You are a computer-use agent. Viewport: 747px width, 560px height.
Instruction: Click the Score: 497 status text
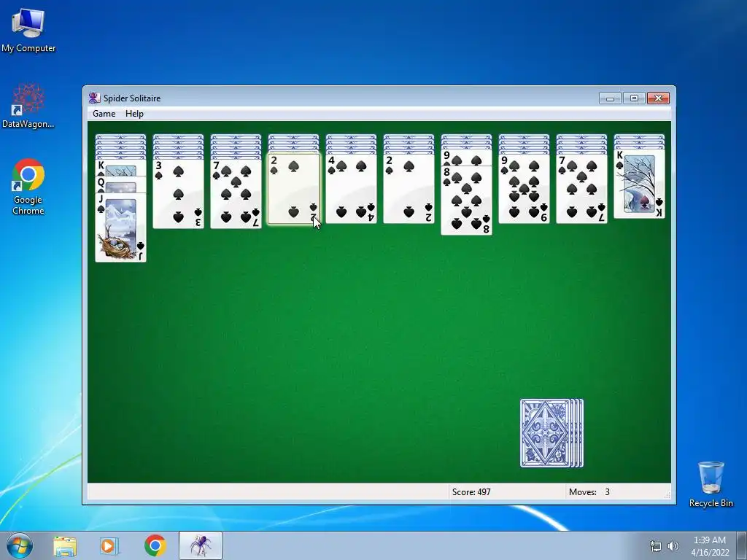[471, 492]
